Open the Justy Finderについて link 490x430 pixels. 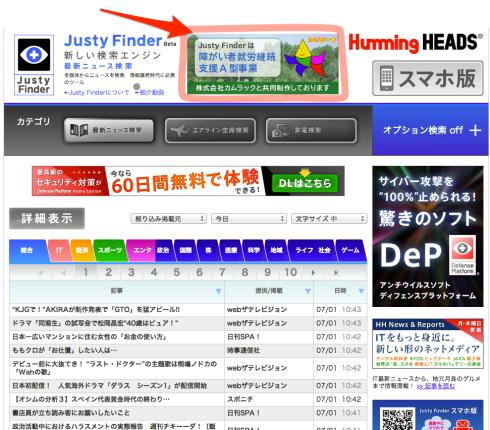tap(96, 92)
